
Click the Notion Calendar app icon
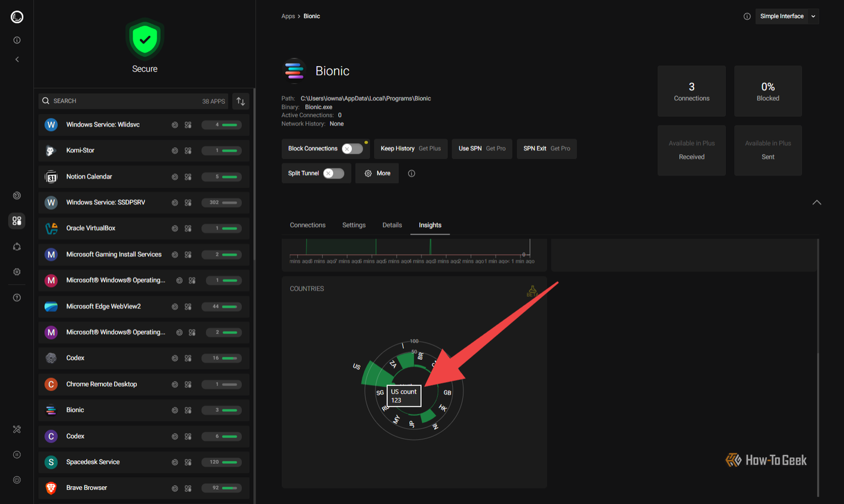pyautogui.click(x=51, y=177)
